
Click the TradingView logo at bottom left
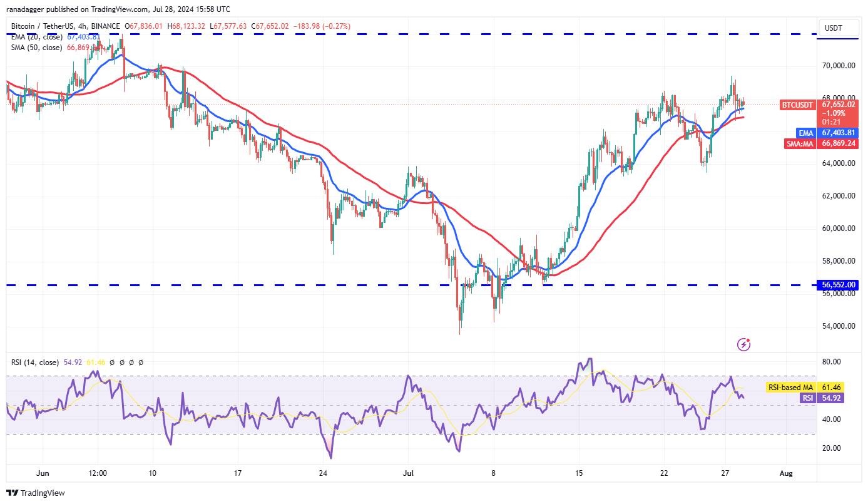pyautogui.click(x=36, y=493)
